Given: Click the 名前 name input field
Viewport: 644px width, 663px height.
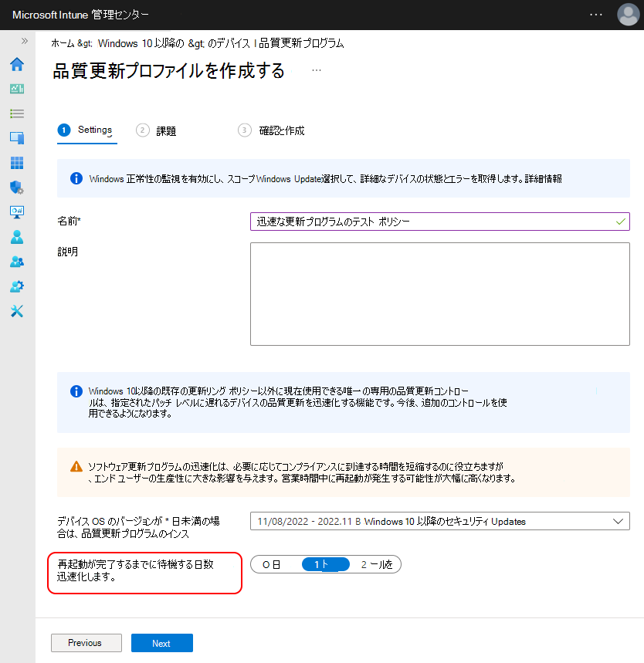Looking at the screenshot, I should pyautogui.click(x=440, y=222).
